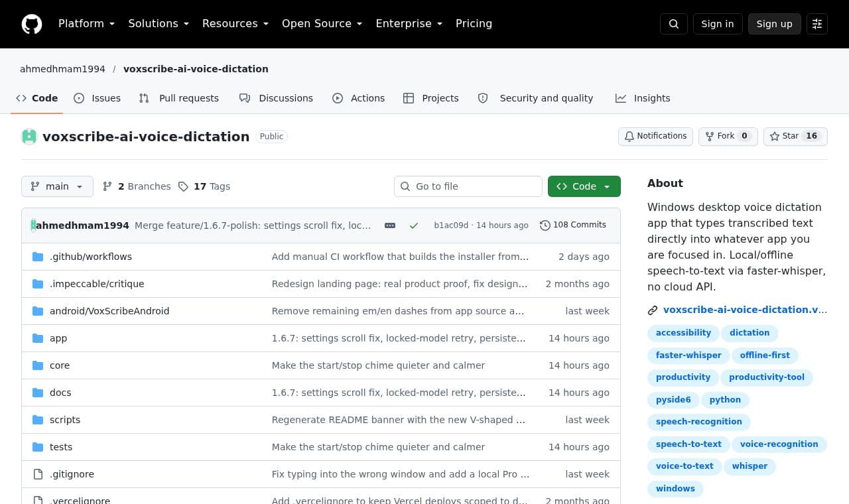The height and width of the screenshot is (504, 849).
Task: Open the android/VoxScribeAndroid folder
Action: pyautogui.click(x=109, y=311)
